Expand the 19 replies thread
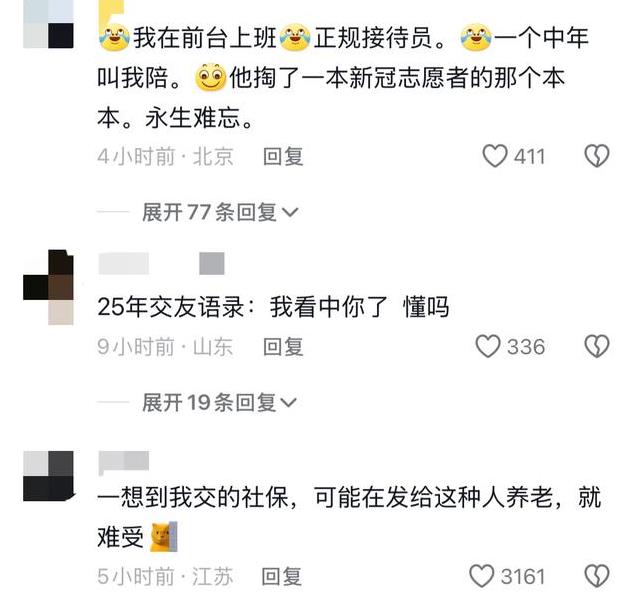This screenshot has height=606, width=636. coord(219,402)
